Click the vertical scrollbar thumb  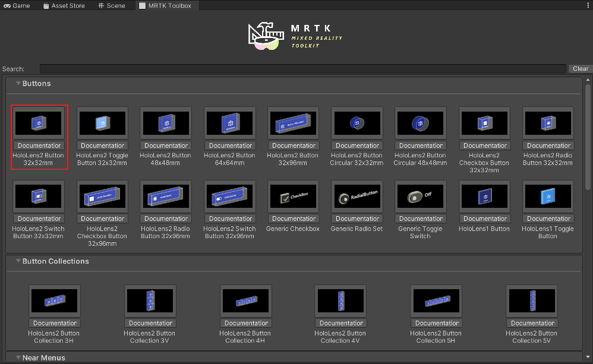click(588, 136)
